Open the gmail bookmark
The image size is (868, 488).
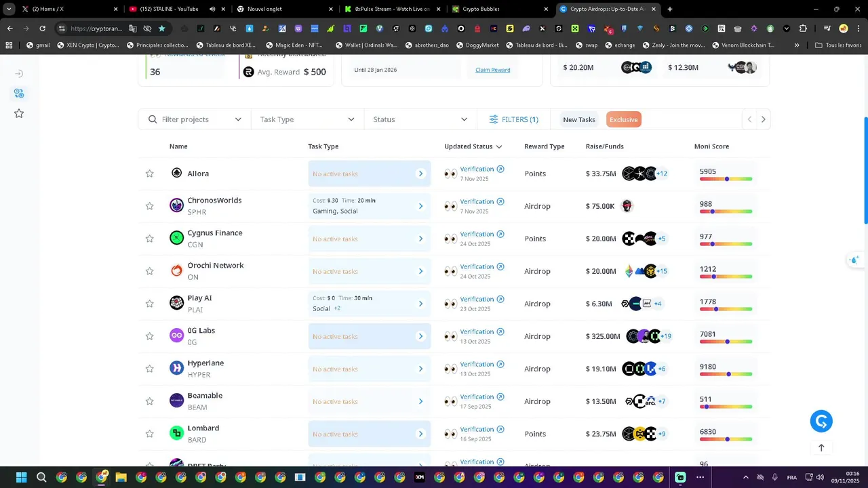(38, 45)
